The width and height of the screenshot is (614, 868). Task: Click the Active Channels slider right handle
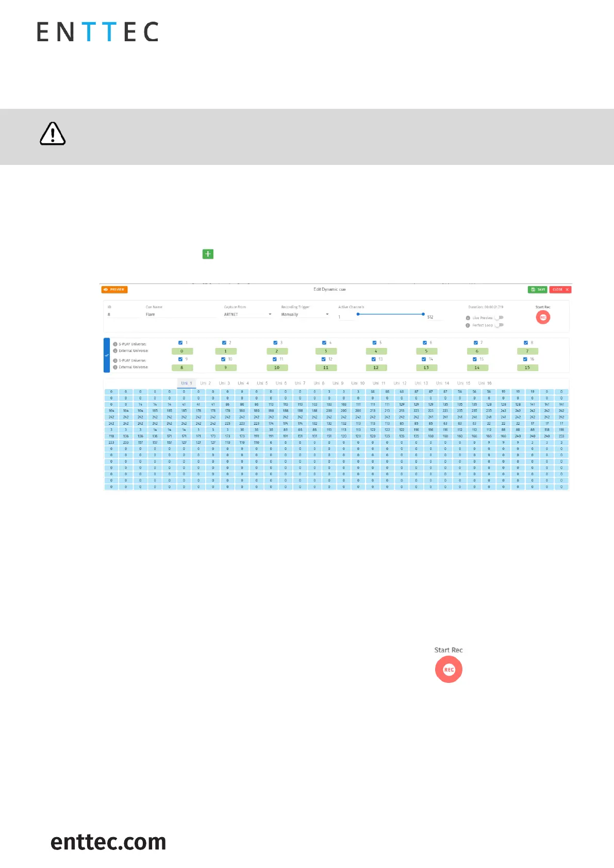pyautogui.click(x=423, y=314)
